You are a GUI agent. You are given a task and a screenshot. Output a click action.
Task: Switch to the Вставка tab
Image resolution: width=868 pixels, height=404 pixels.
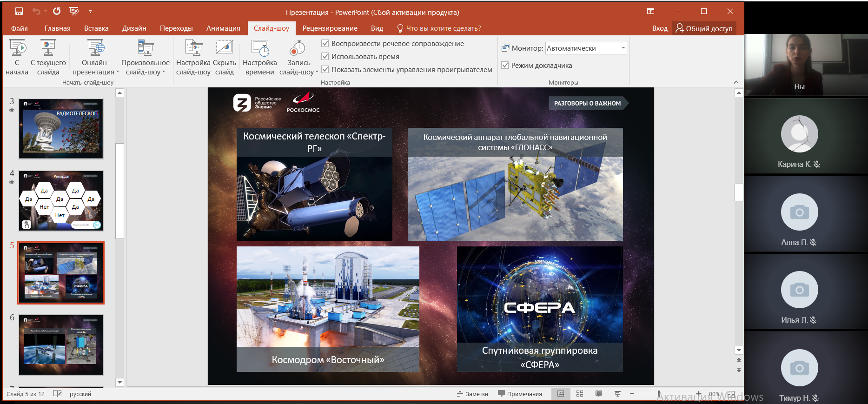96,28
